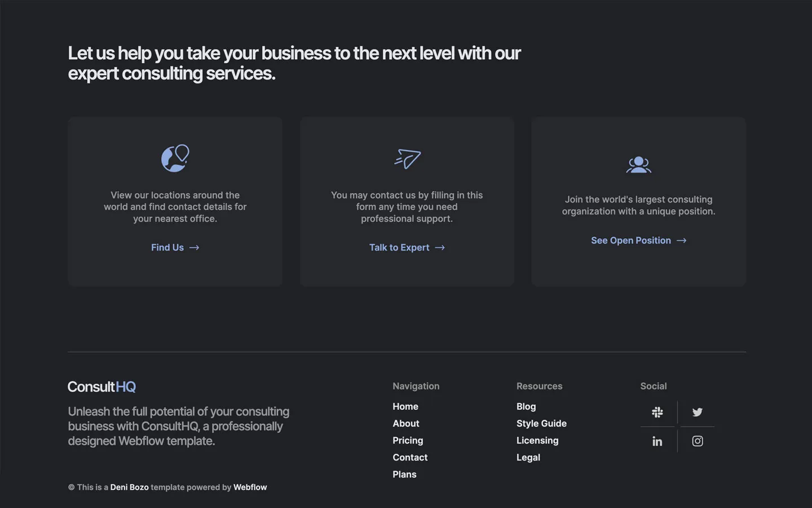Open the Find Us link
The image size is (812, 508).
tap(175, 248)
